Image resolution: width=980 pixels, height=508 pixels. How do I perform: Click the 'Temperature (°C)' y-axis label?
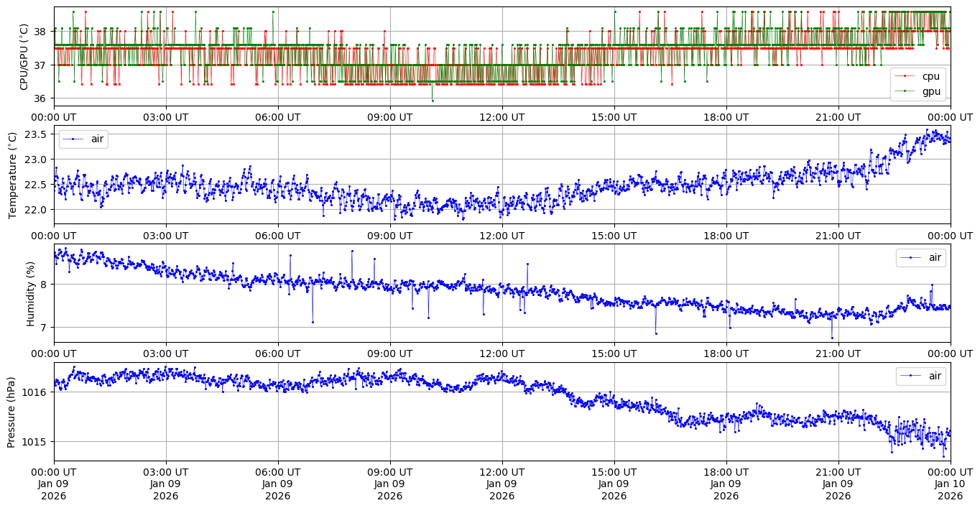[12, 175]
